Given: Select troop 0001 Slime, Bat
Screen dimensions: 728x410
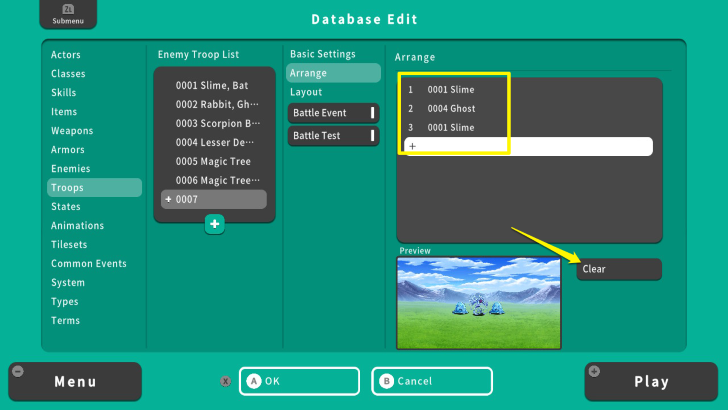Looking at the screenshot, I should click(214, 86).
